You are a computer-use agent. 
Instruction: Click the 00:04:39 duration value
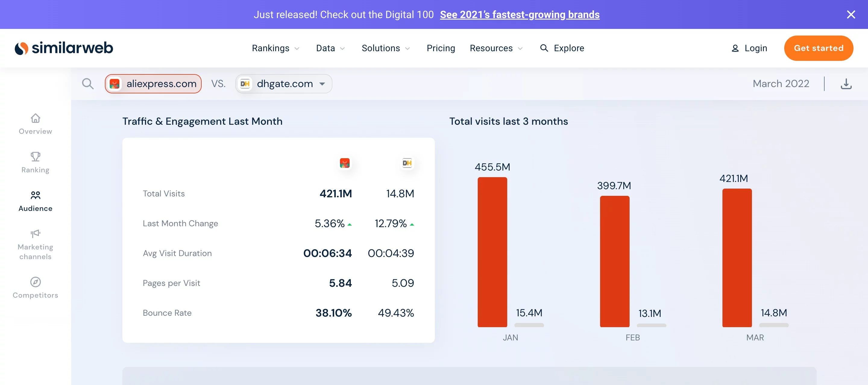coord(391,253)
